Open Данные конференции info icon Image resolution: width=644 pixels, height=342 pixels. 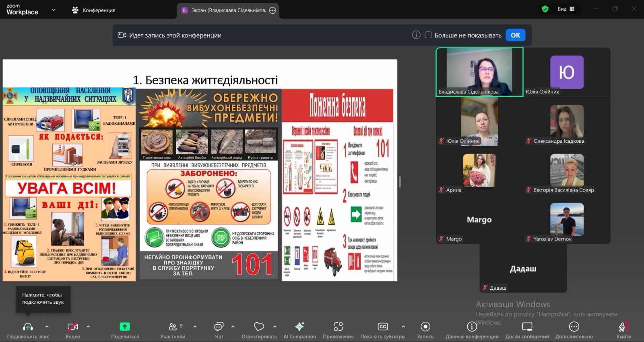click(x=472, y=327)
